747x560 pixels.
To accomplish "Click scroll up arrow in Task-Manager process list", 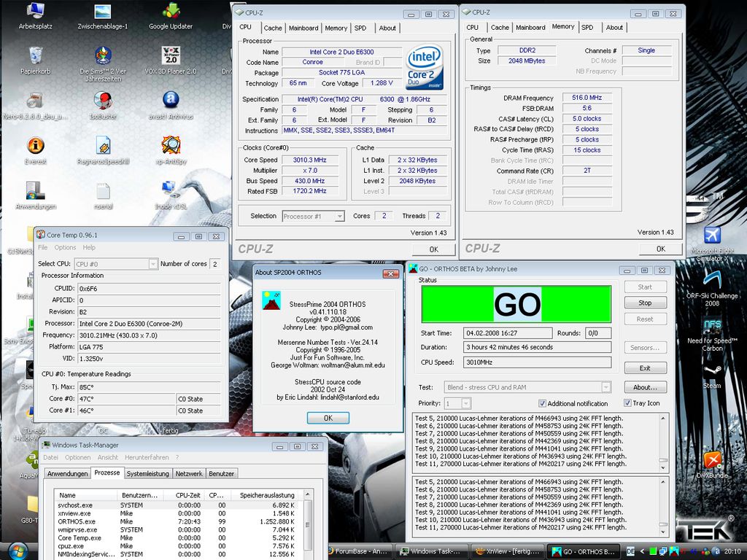I will (x=308, y=495).
